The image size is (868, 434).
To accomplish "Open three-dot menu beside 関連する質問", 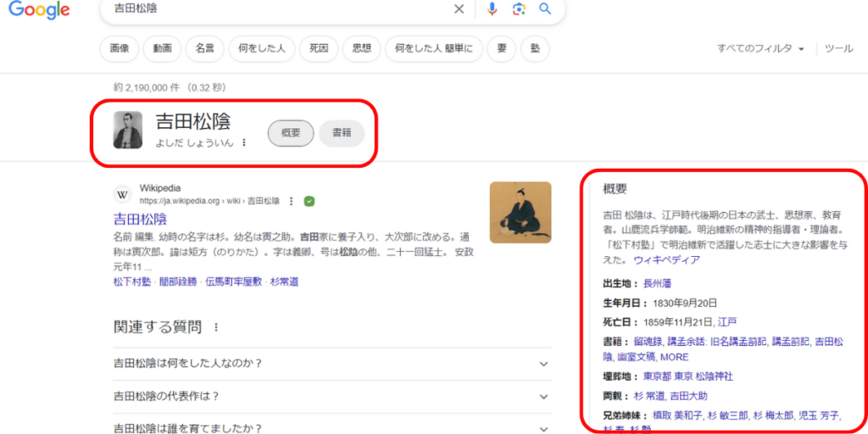I will tap(216, 328).
